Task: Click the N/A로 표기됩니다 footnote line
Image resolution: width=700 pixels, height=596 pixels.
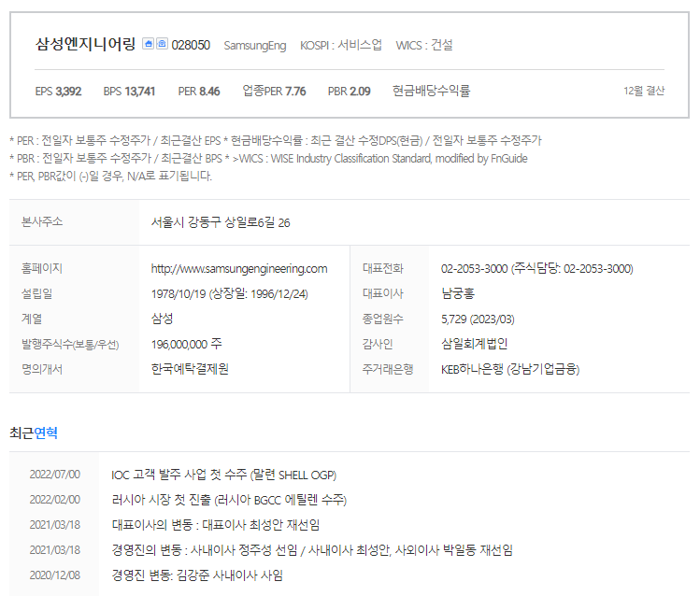Action: (110, 177)
